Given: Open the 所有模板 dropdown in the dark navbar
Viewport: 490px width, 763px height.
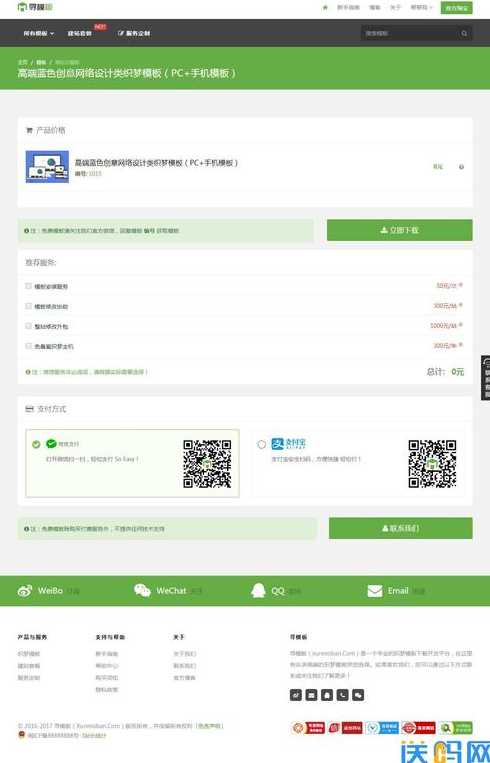Looking at the screenshot, I should (38, 33).
